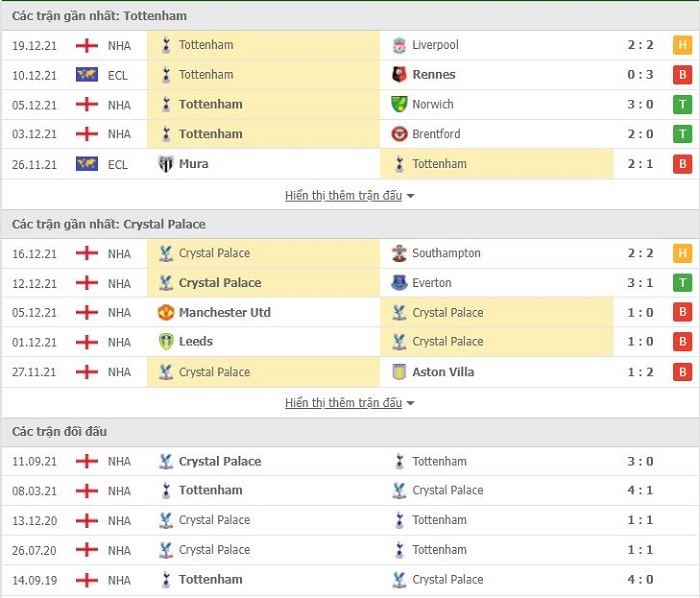Click the Aston Villa crest icon
The width and height of the screenshot is (700, 598).
point(399,372)
